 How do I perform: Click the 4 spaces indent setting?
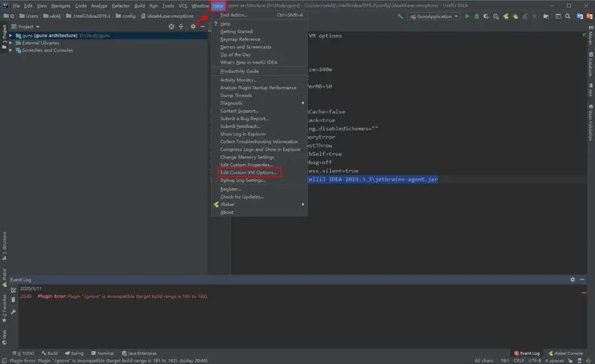pyautogui.click(x=555, y=361)
